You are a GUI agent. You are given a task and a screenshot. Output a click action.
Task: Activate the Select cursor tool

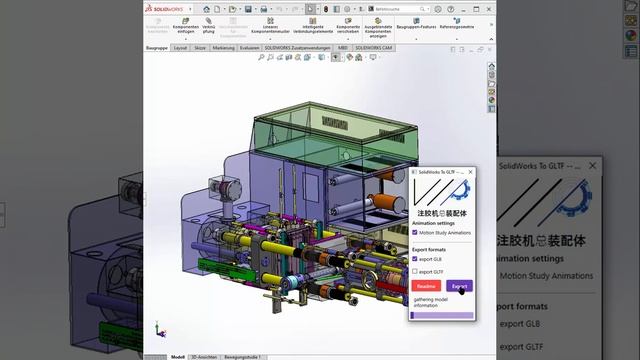311,9
